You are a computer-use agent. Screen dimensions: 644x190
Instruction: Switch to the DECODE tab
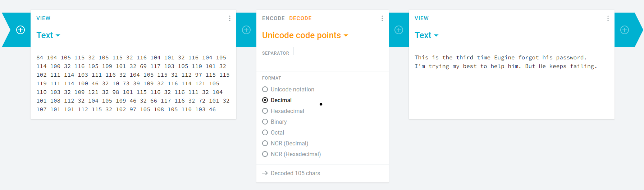[300, 18]
